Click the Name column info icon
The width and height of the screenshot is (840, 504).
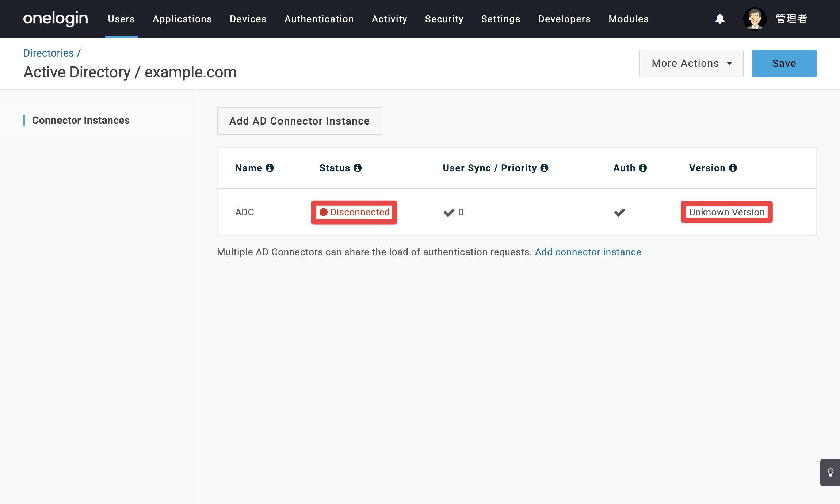(270, 168)
